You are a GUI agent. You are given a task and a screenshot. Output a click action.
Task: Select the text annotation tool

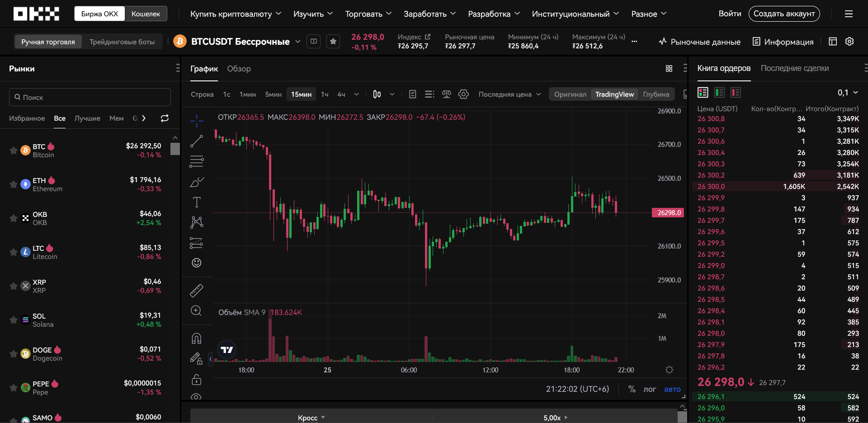coord(196,202)
